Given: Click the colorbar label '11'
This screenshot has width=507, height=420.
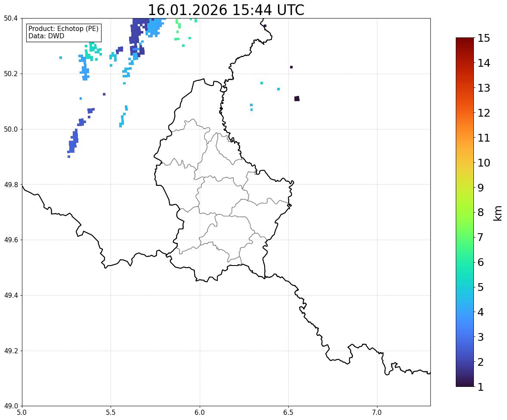Looking at the screenshot, I should (x=484, y=138).
